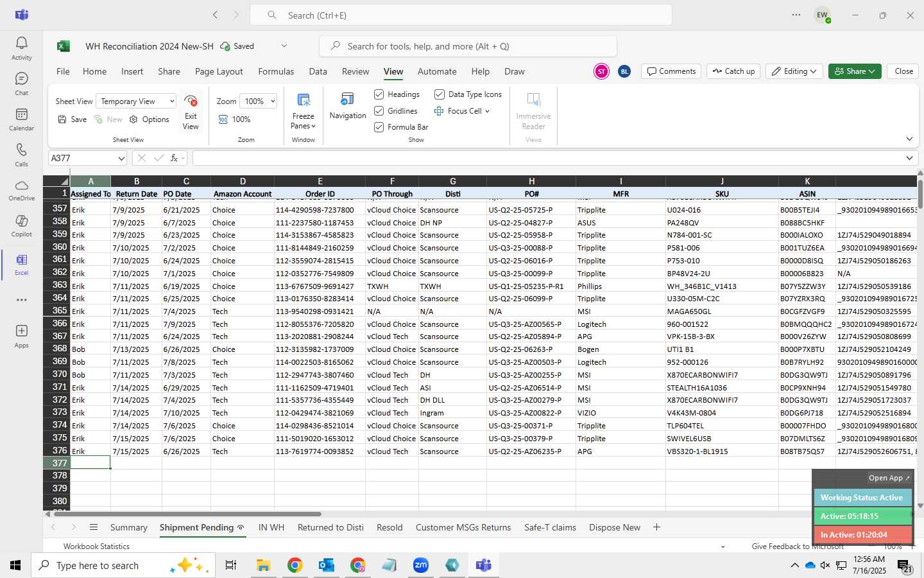Select Excel app in Teams sidebar
924x578 pixels.
pos(21,264)
